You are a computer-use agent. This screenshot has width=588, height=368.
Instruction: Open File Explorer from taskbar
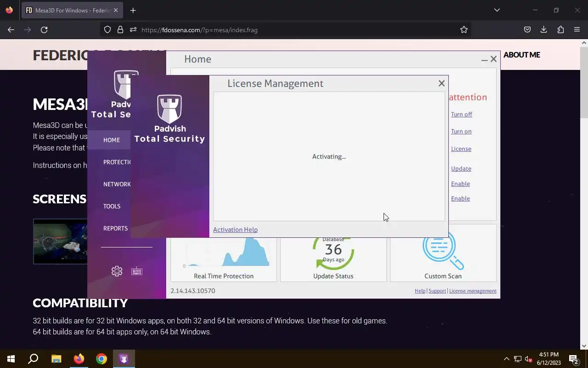[x=56, y=359]
